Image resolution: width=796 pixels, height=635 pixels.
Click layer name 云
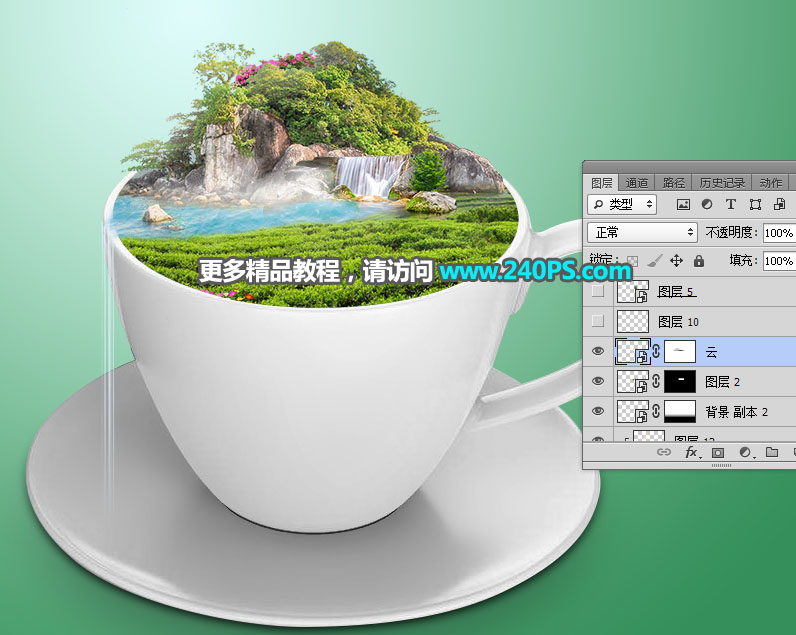(711, 352)
